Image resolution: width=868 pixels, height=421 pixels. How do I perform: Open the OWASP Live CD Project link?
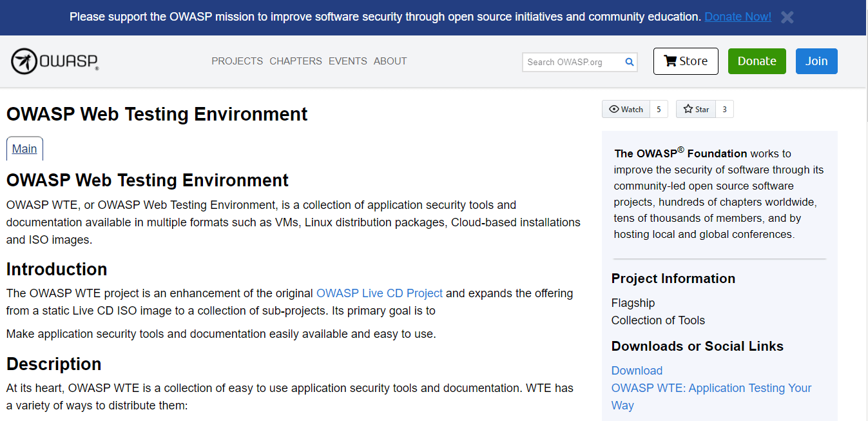tap(380, 293)
